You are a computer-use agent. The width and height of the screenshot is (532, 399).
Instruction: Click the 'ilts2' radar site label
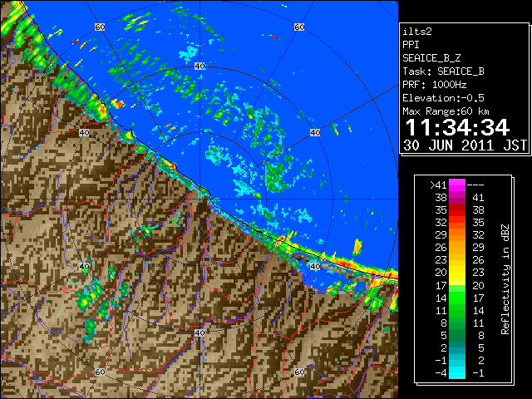(417, 32)
